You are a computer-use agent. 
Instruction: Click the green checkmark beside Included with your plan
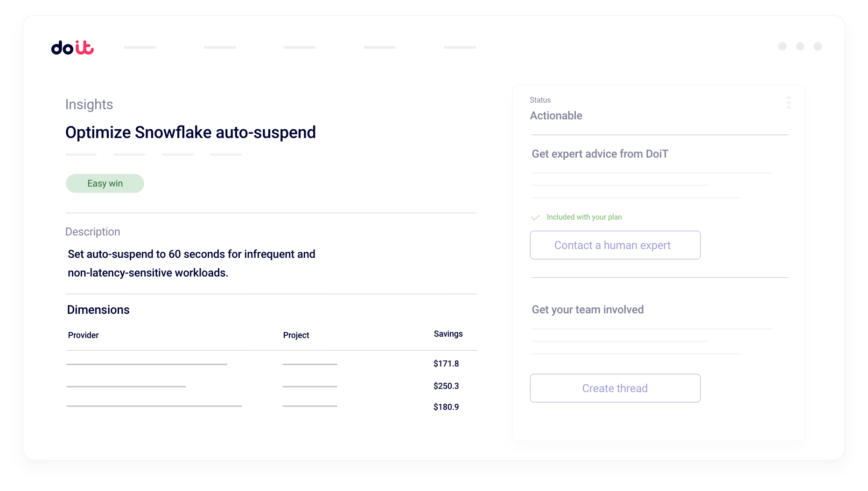point(535,217)
